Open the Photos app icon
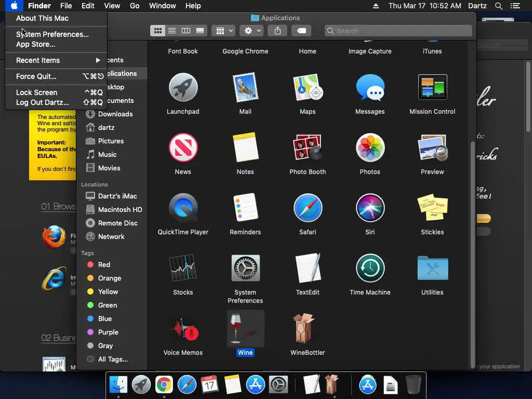532x399 pixels. (x=370, y=148)
